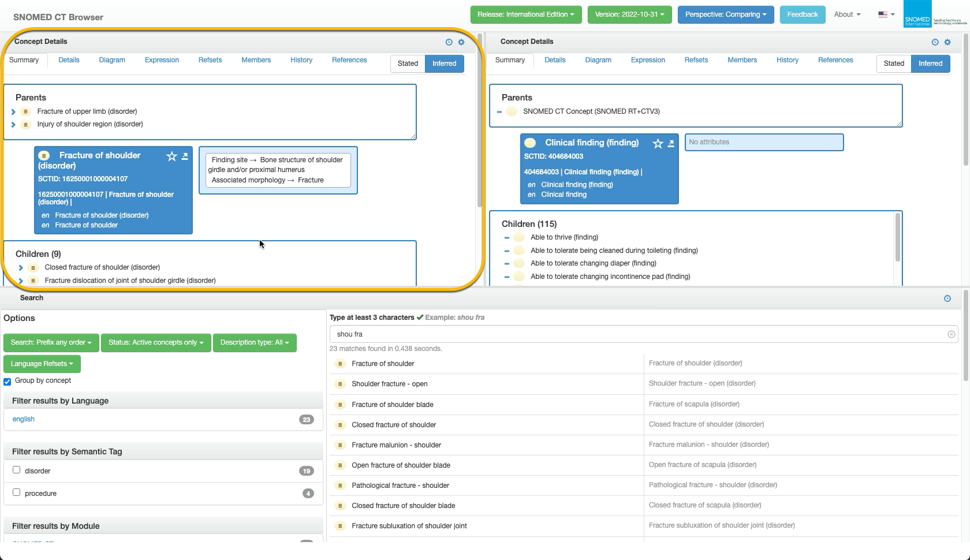
Task: Expand Fracture of upper limb parent
Action: tap(13, 111)
